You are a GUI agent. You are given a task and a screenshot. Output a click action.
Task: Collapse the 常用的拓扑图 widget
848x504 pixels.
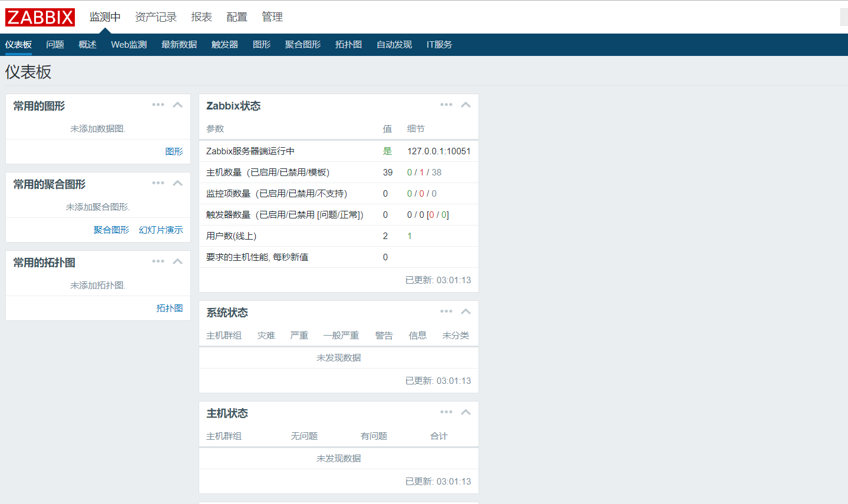tap(177, 261)
